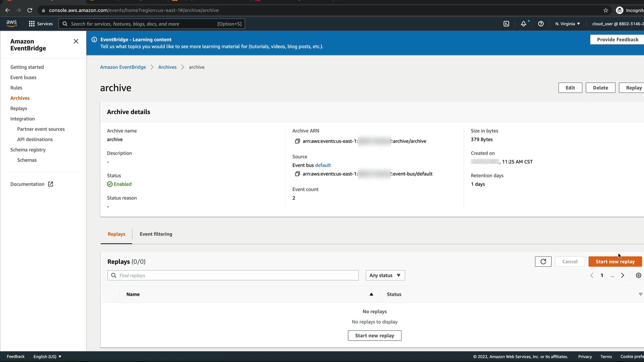Screen dimensions: 644x362
Task: Expand the Any status filter dropdown
Action: point(385,276)
